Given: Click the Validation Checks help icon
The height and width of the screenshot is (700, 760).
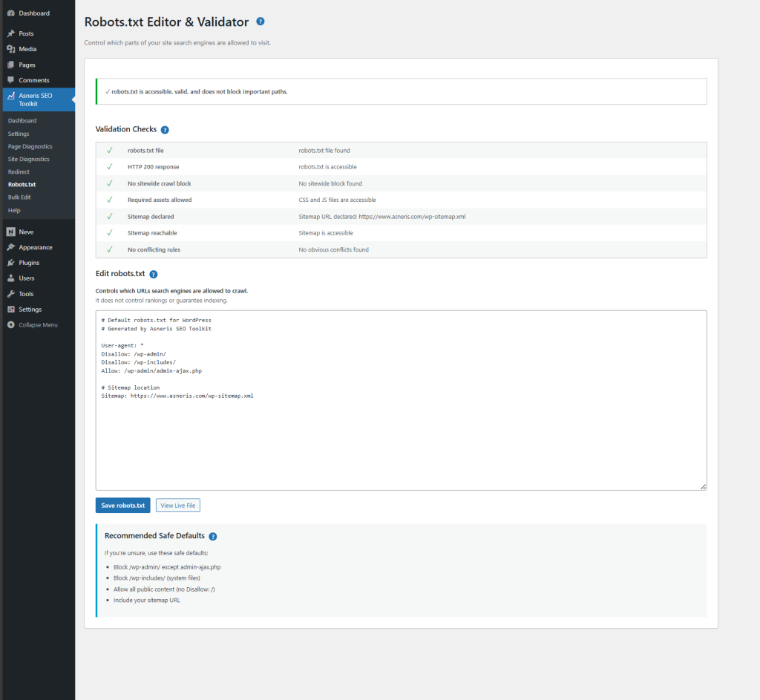Looking at the screenshot, I should pyautogui.click(x=165, y=128).
